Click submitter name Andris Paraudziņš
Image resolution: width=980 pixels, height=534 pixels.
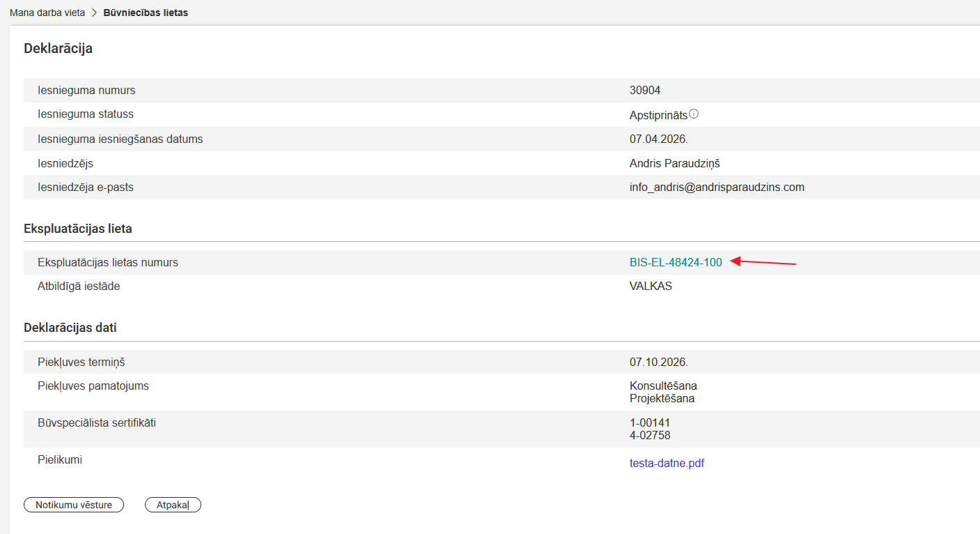(x=674, y=163)
